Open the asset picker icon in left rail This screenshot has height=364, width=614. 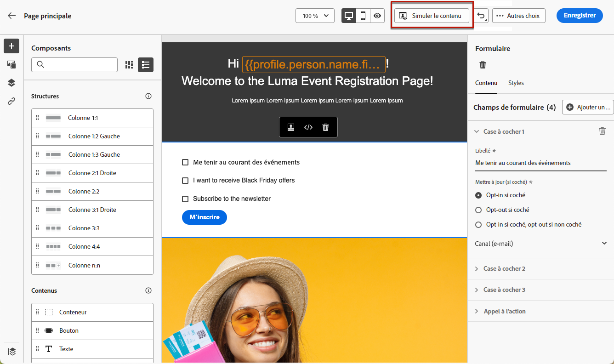11,64
